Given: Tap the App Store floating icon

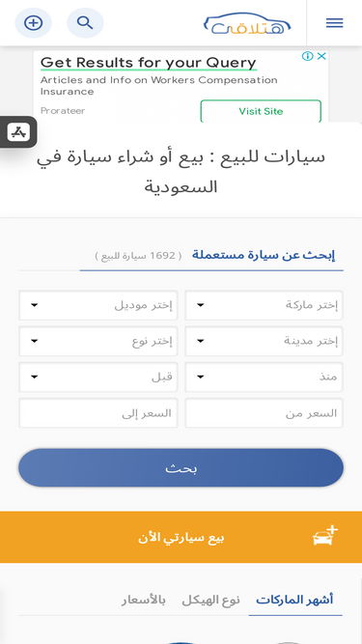Looking at the screenshot, I should point(18,132).
